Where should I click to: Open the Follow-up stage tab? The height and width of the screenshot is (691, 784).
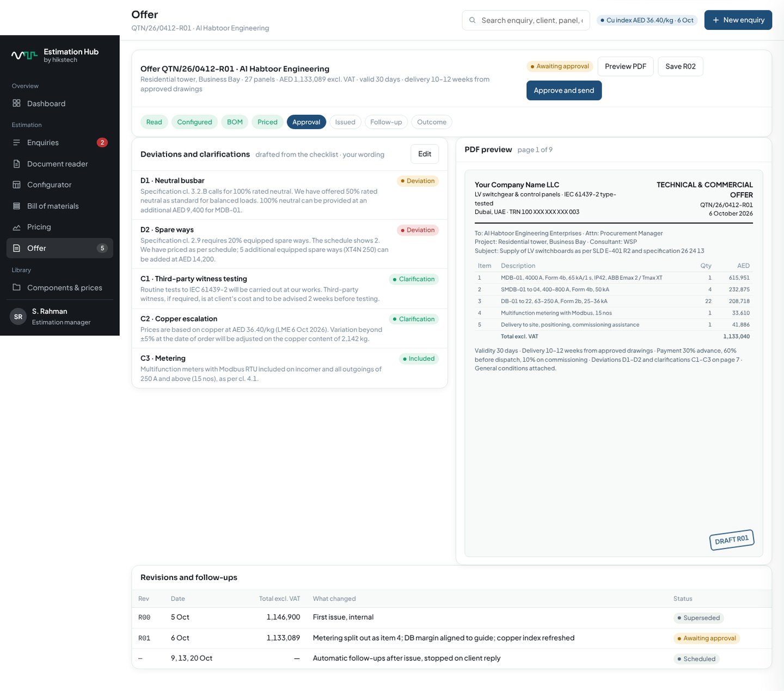tap(386, 122)
